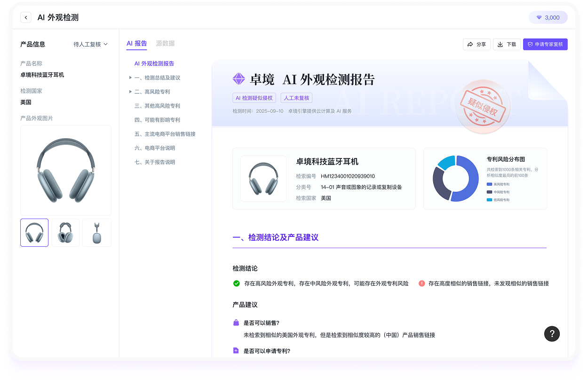Click the green check conclusion icon
The image size is (588, 385).
237,283
